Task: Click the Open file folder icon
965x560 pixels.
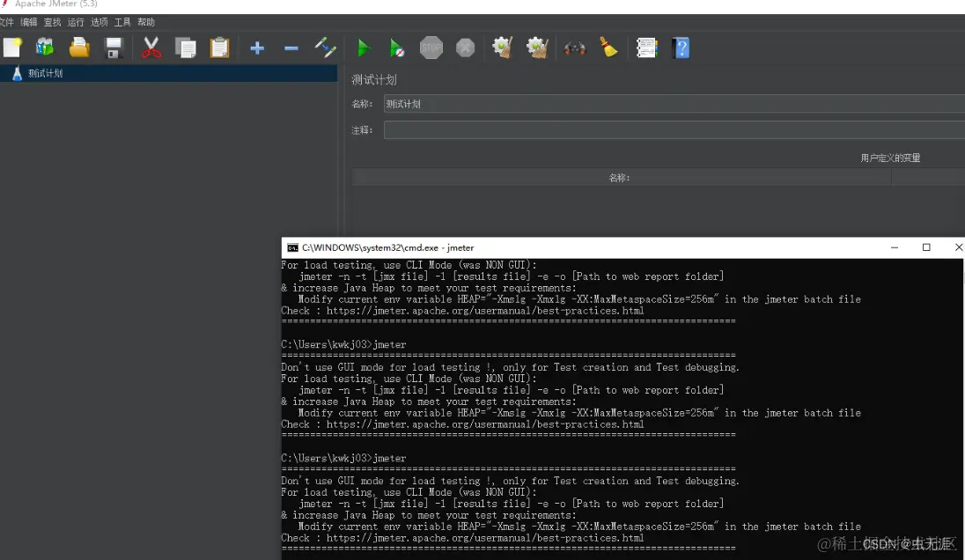Action: (79, 48)
